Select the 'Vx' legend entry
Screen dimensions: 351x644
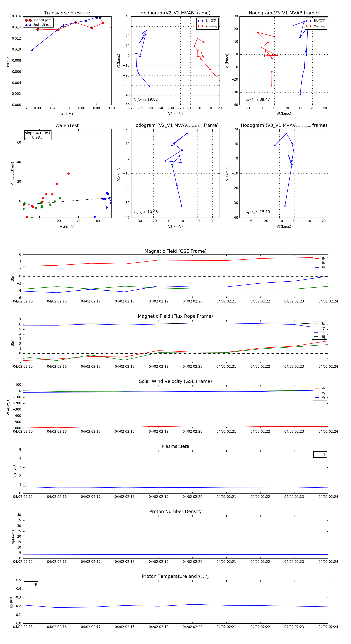pyautogui.click(x=320, y=389)
